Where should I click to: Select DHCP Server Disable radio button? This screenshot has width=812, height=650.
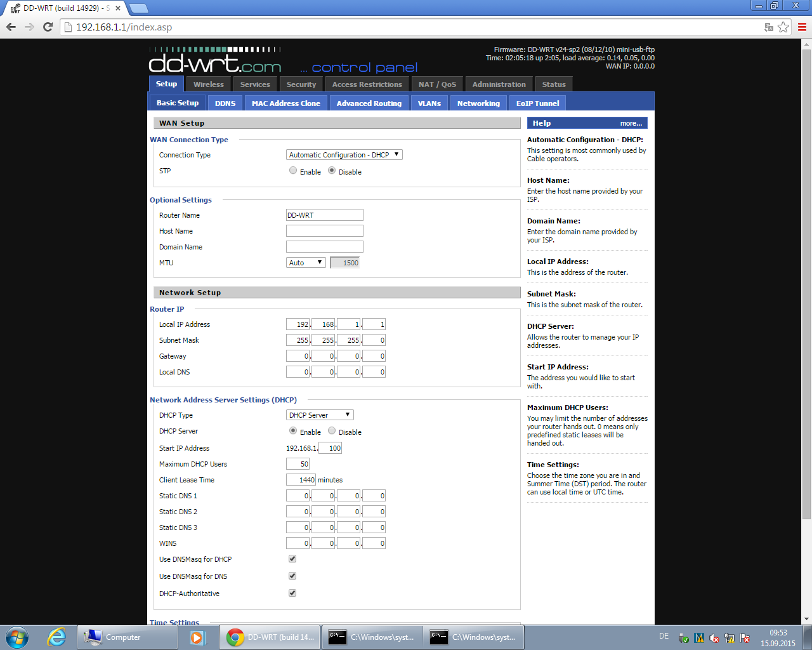(x=332, y=430)
